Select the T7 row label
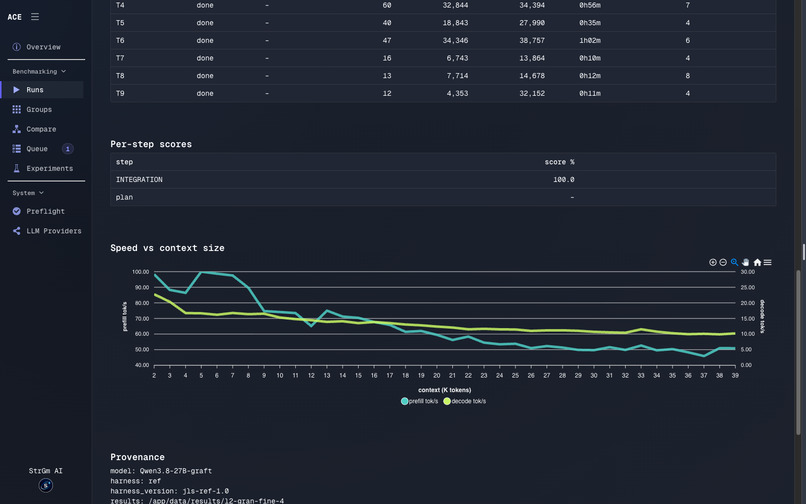 pyautogui.click(x=120, y=58)
